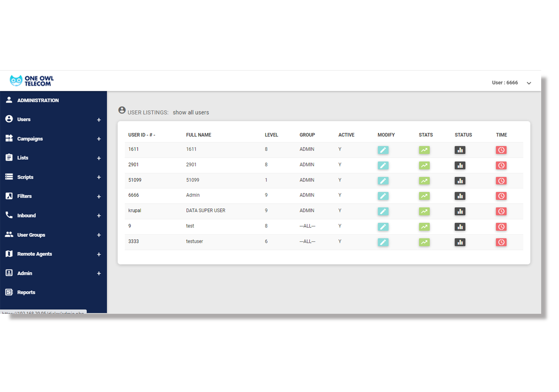Viewport: 559px width, 392px height.
Task: Click the full name Admin cell
Action: (193, 195)
